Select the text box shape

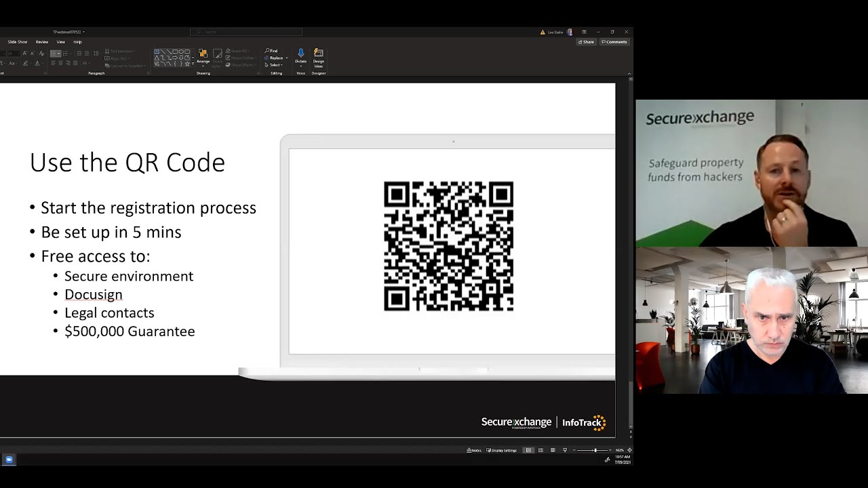157,52
